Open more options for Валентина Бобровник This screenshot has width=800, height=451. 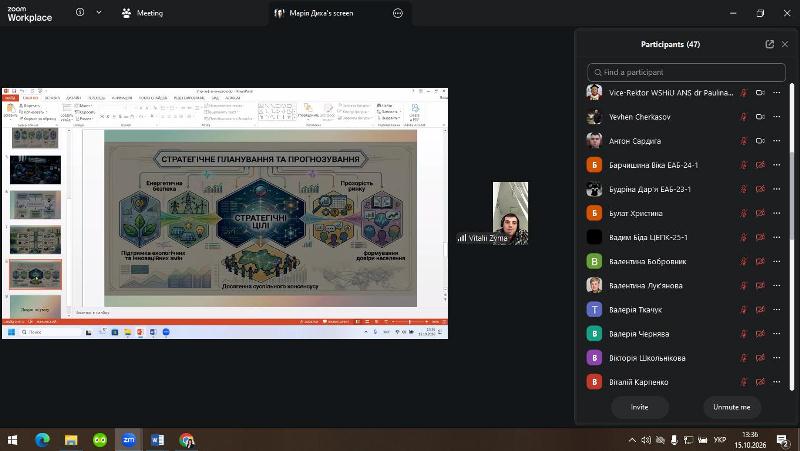pyautogui.click(x=777, y=261)
